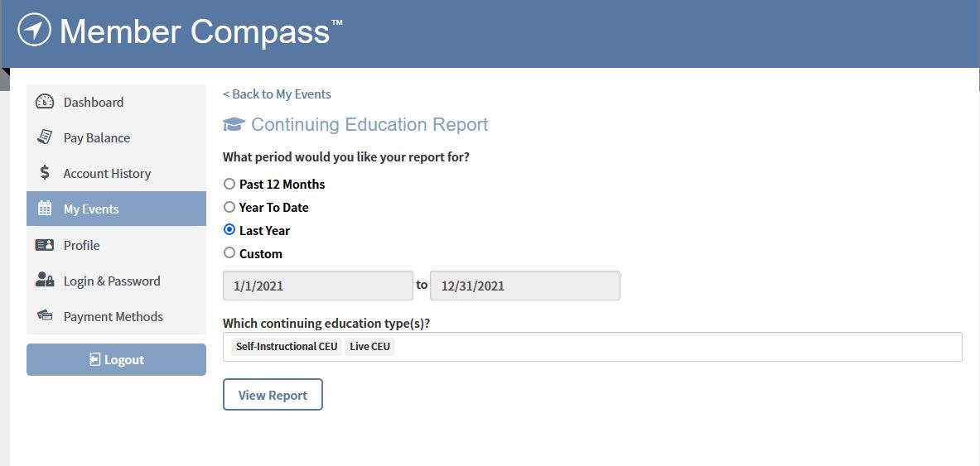Click the Self-Instructional CEU tag

[287, 347]
